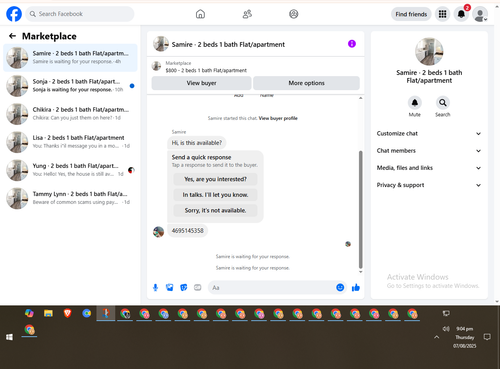Expand Customize chat section
The width and height of the screenshot is (500, 369).
pos(429,133)
